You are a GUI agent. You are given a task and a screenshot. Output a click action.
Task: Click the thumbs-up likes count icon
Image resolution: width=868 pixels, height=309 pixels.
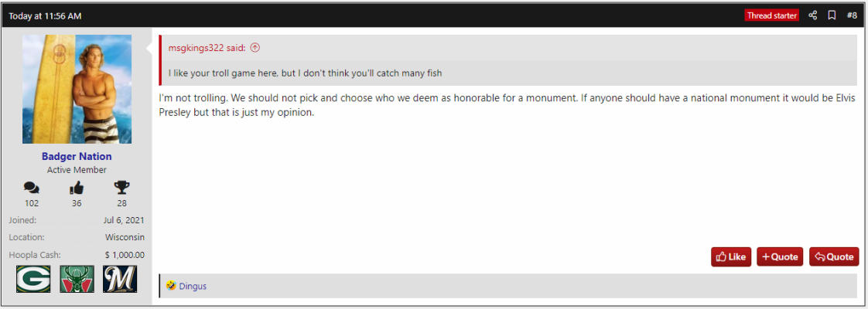(x=77, y=188)
